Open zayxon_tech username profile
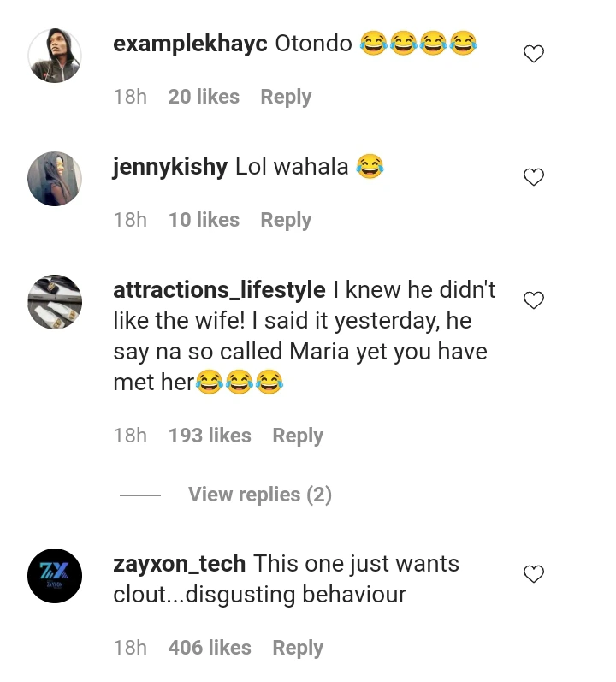This screenshot has height=682, width=616. point(180,564)
